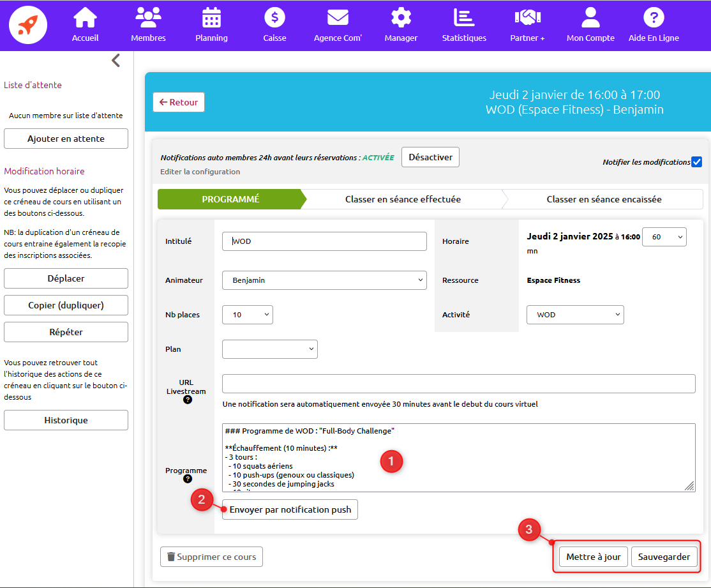Expand the Nb places dropdown
The width and height of the screenshot is (711, 588).
click(x=247, y=315)
